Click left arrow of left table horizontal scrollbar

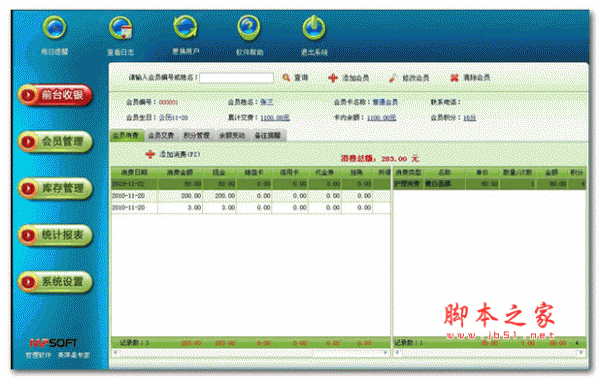click(x=115, y=352)
